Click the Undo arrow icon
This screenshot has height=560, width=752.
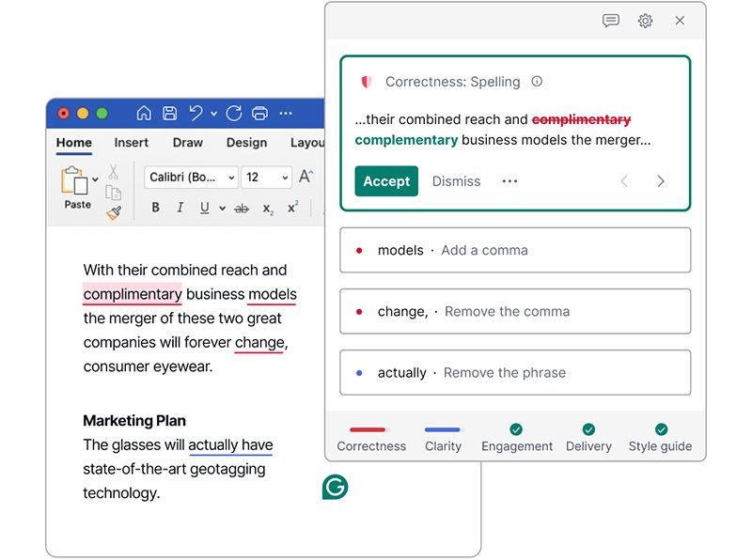(196, 113)
